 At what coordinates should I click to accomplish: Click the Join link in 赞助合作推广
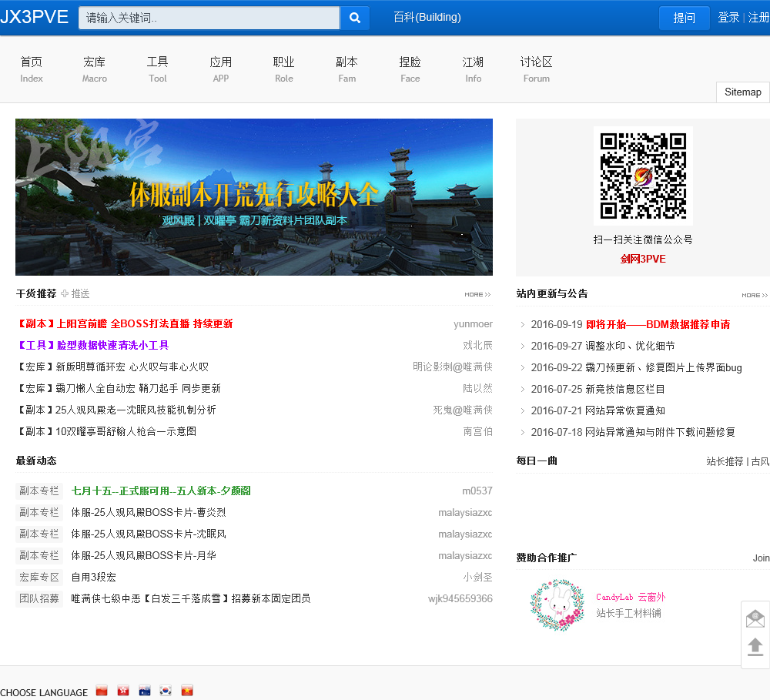coord(761,558)
